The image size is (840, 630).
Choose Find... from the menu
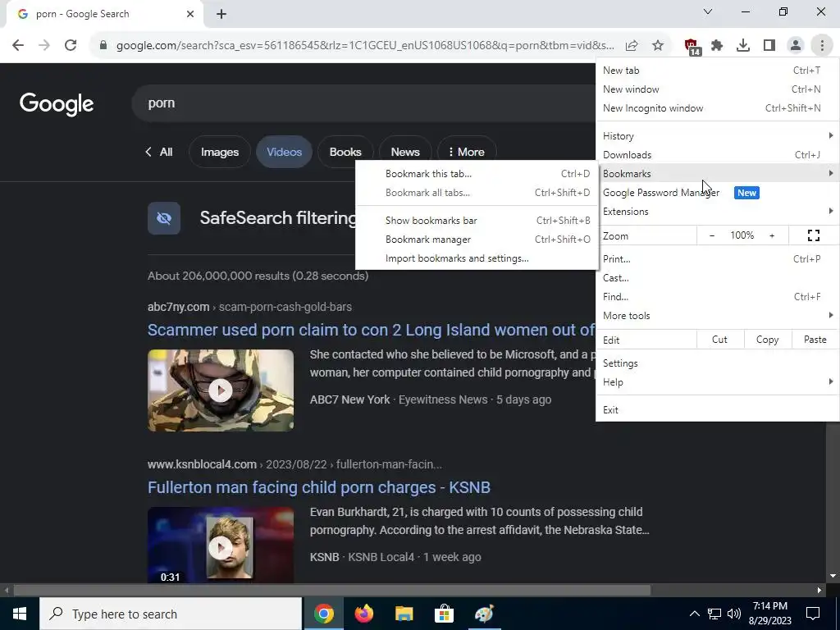pyautogui.click(x=717, y=297)
